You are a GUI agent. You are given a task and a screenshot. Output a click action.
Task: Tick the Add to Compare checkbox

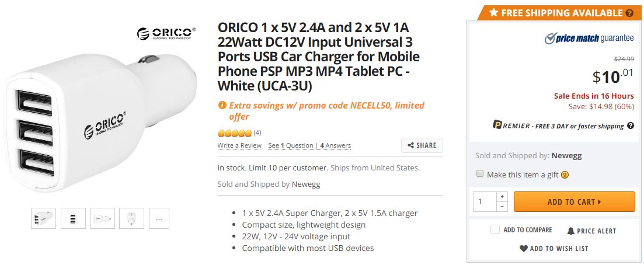coord(495,230)
